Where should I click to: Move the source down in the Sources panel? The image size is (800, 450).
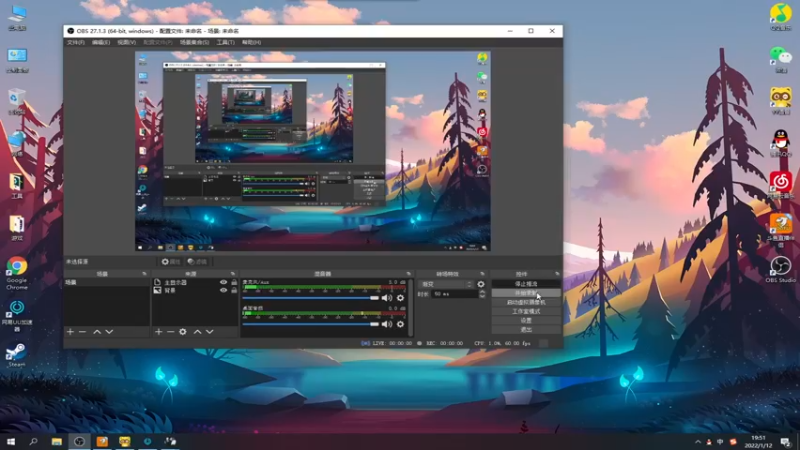(x=210, y=332)
